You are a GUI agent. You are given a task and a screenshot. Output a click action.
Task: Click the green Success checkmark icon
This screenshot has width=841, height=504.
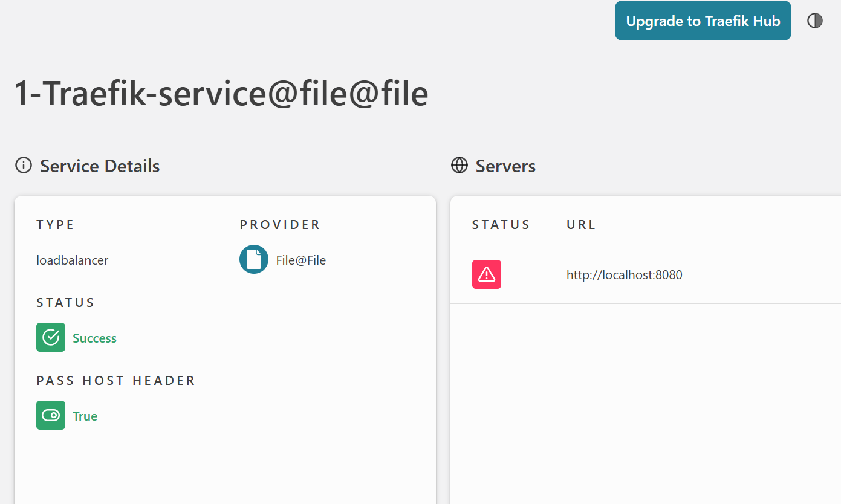[51, 337]
